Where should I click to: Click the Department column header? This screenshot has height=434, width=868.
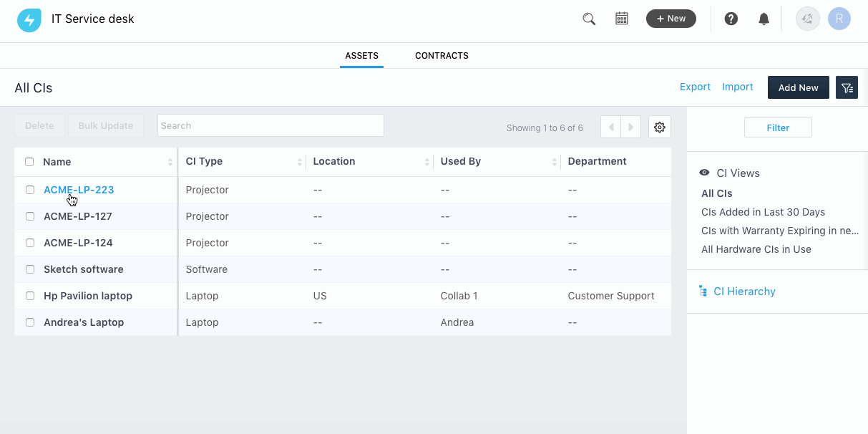597,161
